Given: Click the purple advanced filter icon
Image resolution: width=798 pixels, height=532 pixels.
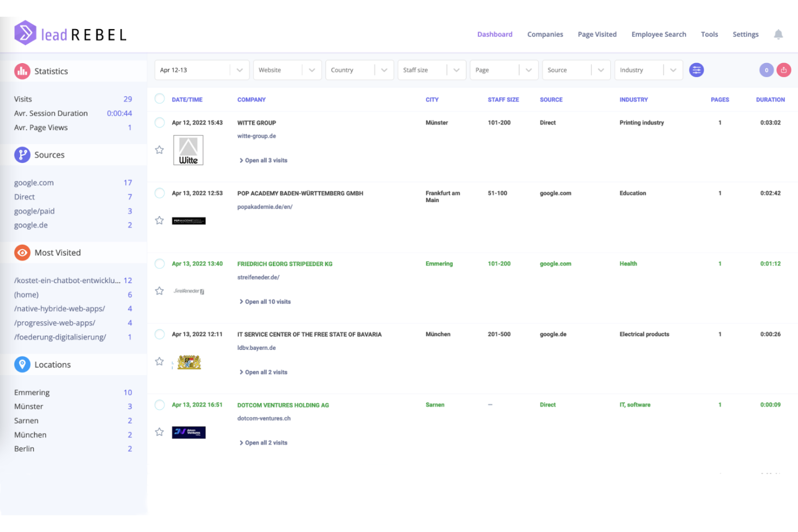Looking at the screenshot, I should [x=697, y=70].
